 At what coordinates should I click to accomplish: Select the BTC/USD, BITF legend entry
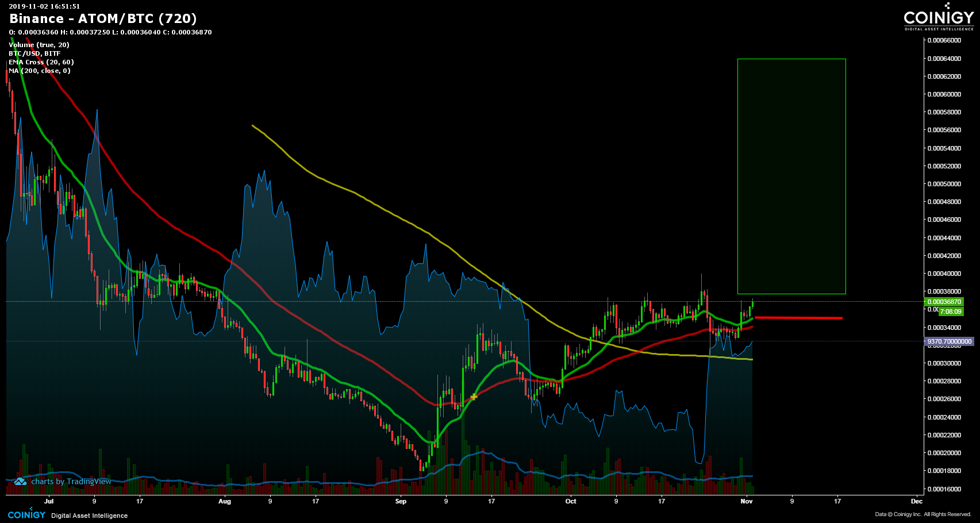coord(34,53)
